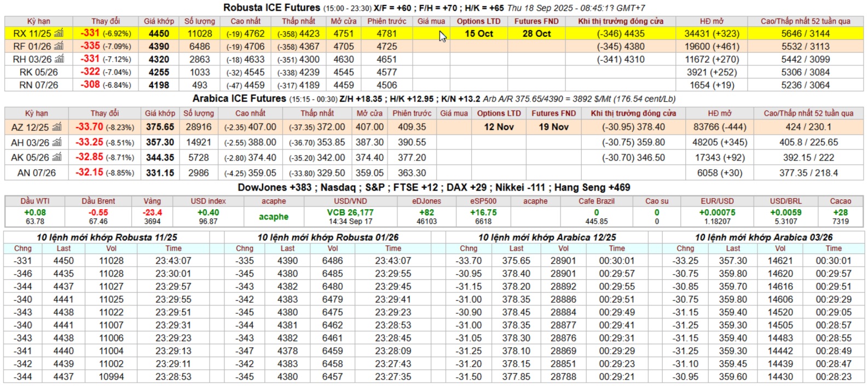Click the USD index value +0.40

point(208,212)
